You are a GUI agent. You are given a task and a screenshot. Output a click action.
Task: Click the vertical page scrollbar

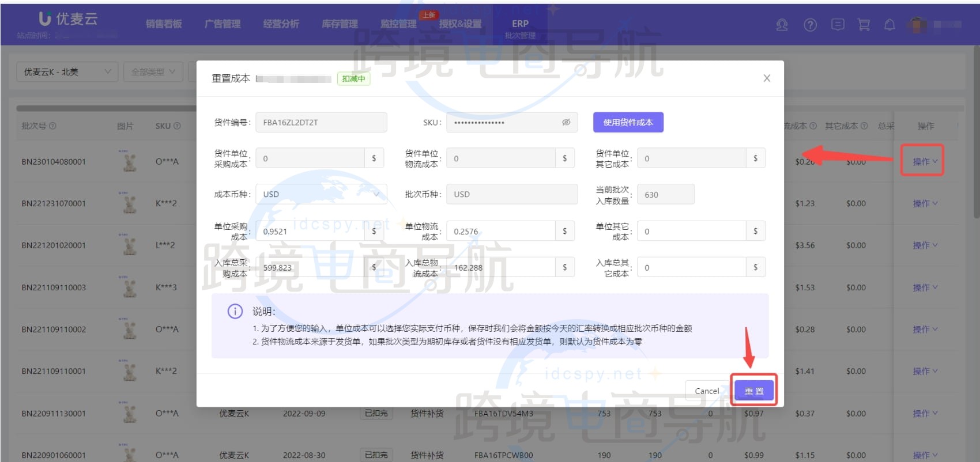[976, 132]
